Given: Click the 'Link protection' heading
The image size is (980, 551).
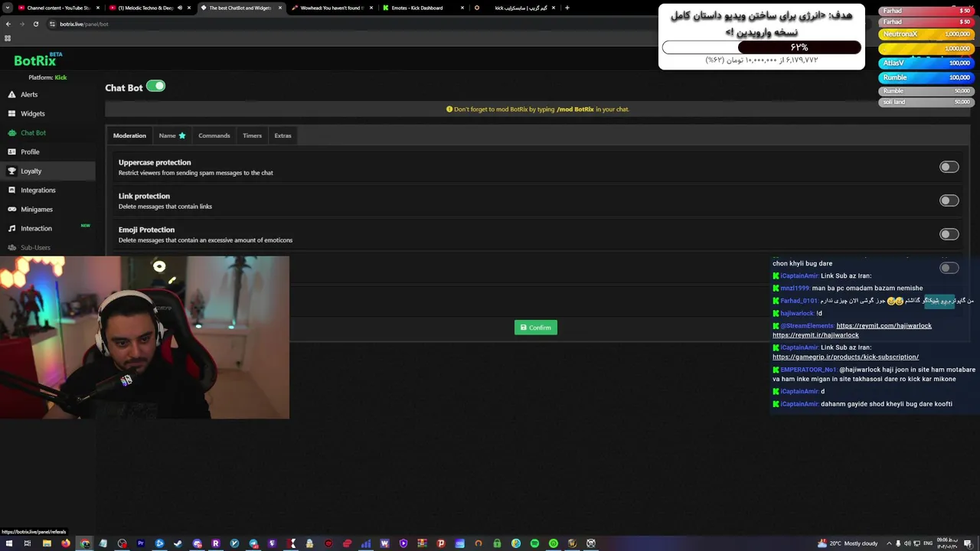Looking at the screenshot, I should coord(144,196).
